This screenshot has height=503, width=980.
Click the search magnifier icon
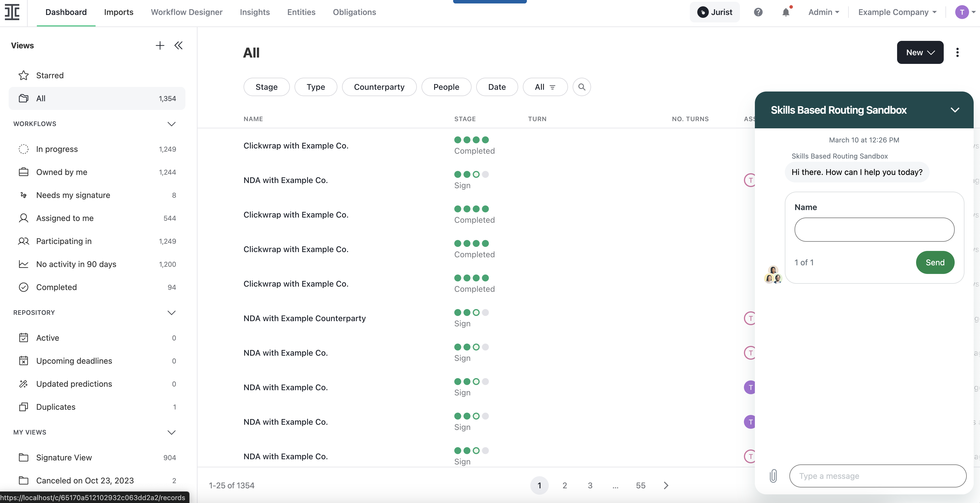click(581, 87)
